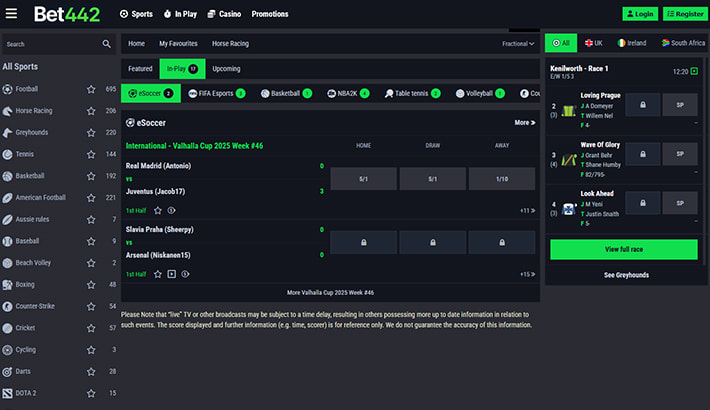Open International - Valhalla Cup league link

pos(194,146)
